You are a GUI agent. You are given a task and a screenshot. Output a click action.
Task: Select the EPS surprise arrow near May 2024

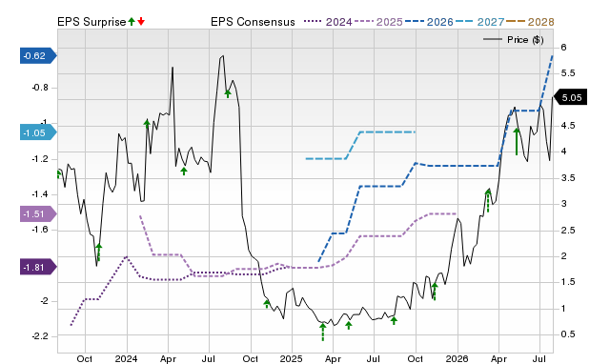click(x=184, y=172)
